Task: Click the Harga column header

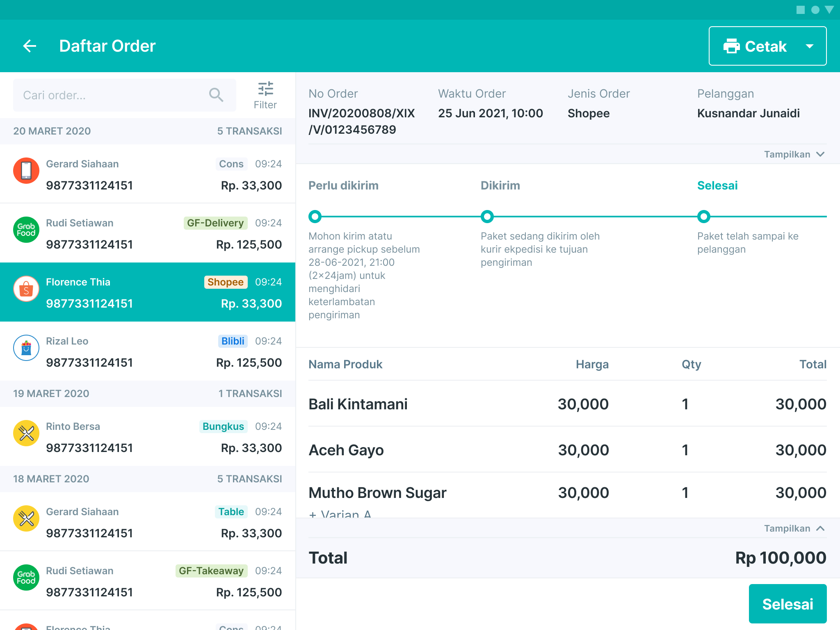Action: 592,364
